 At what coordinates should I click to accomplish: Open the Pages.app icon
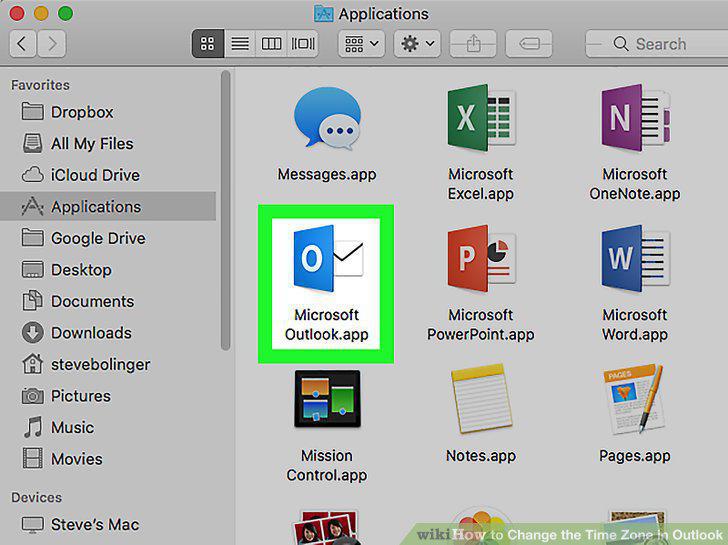click(x=634, y=399)
